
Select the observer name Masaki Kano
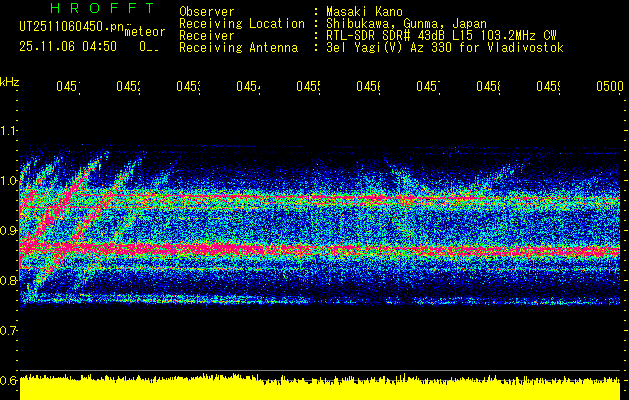click(364, 12)
